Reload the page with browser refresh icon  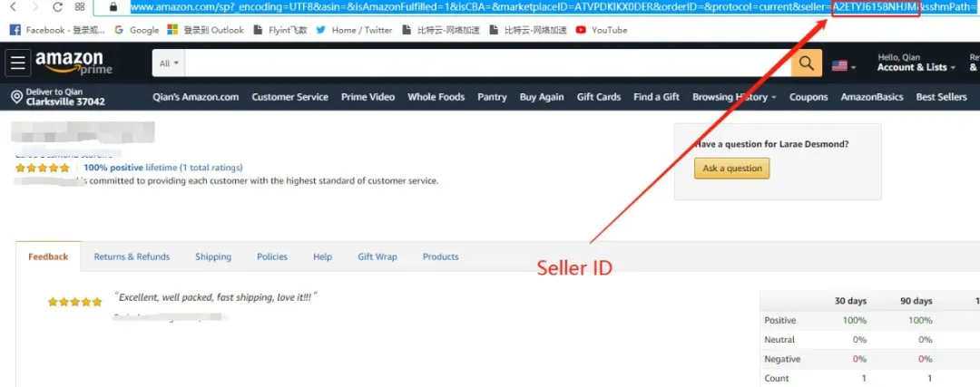point(57,7)
